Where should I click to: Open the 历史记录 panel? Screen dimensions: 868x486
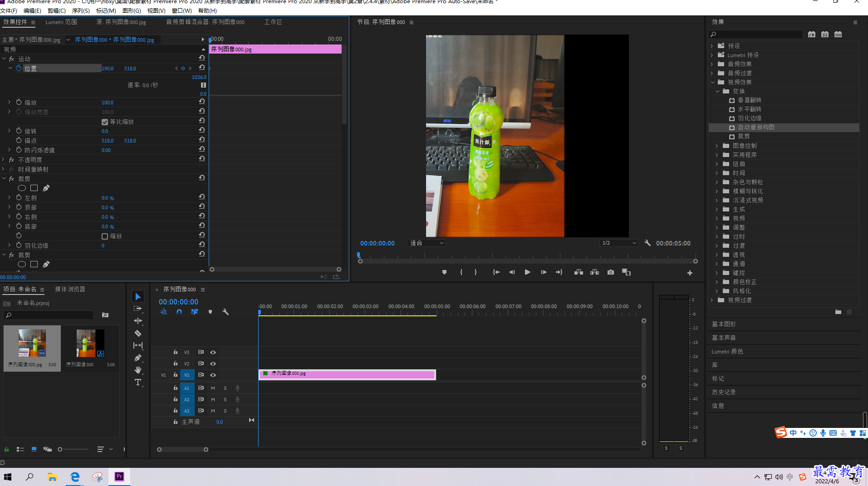[x=724, y=392]
